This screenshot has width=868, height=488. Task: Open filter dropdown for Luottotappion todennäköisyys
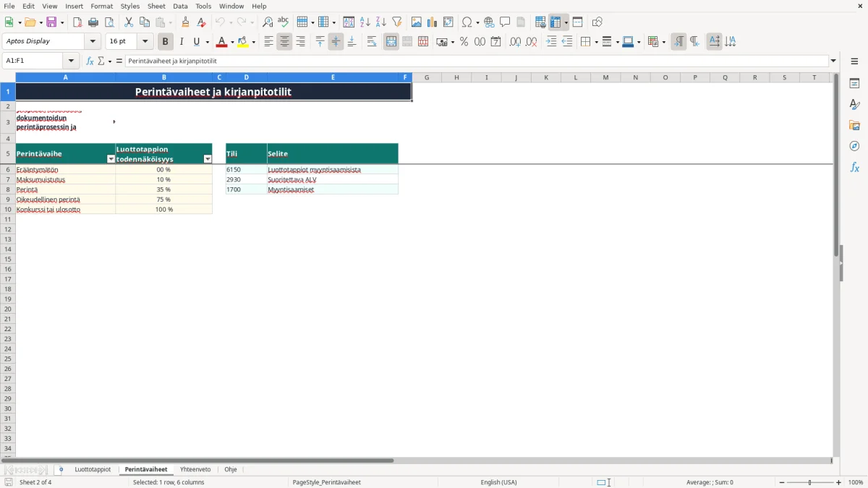pos(208,159)
